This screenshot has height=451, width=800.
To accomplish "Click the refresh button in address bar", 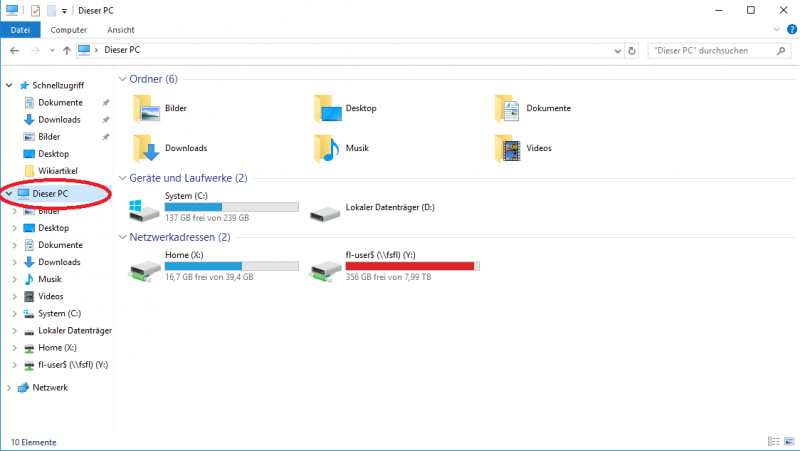I will 632,50.
